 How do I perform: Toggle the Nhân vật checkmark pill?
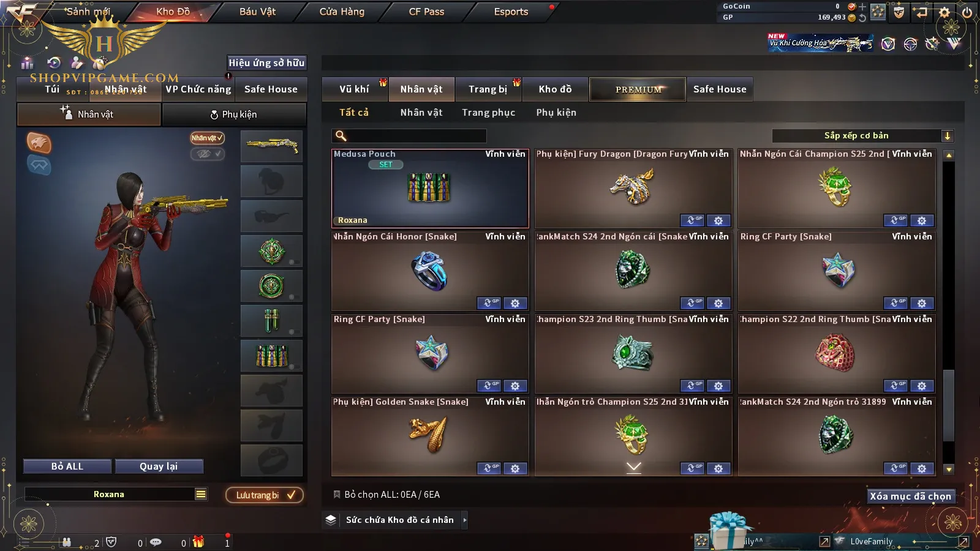tap(207, 138)
